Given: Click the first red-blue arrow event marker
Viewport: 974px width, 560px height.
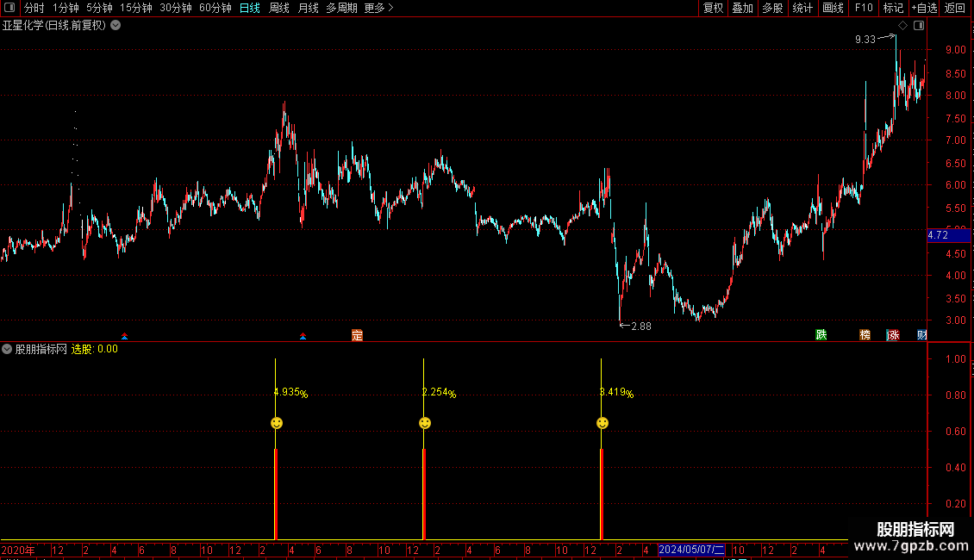Looking at the screenshot, I should pyautogui.click(x=125, y=336).
